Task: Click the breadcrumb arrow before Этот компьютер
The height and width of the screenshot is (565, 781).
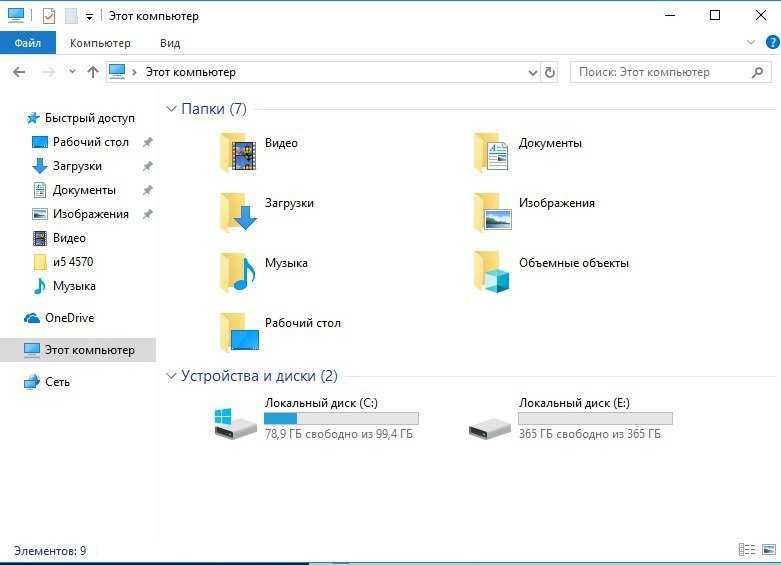Action: coord(134,72)
